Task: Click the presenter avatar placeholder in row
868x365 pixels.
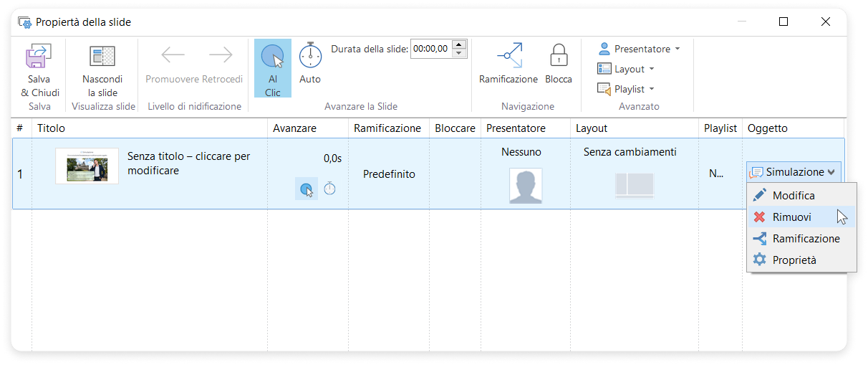Action: pyautogui.click(x=526, y=186)
